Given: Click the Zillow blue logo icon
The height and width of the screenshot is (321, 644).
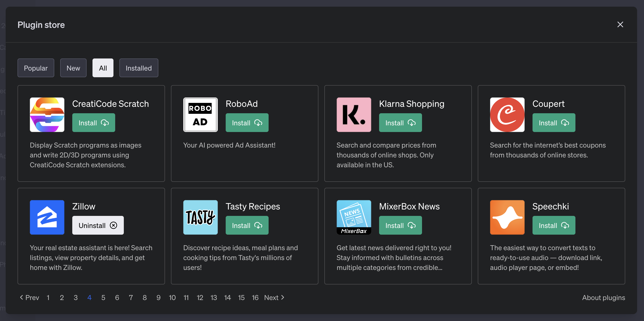Looking at the screenshot, I should 47,217.
